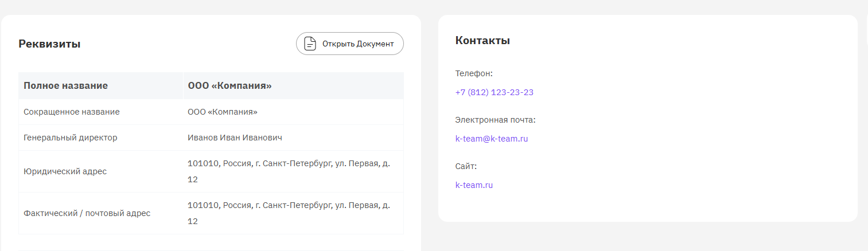Click the document icon in Открыть Документ

310,44
